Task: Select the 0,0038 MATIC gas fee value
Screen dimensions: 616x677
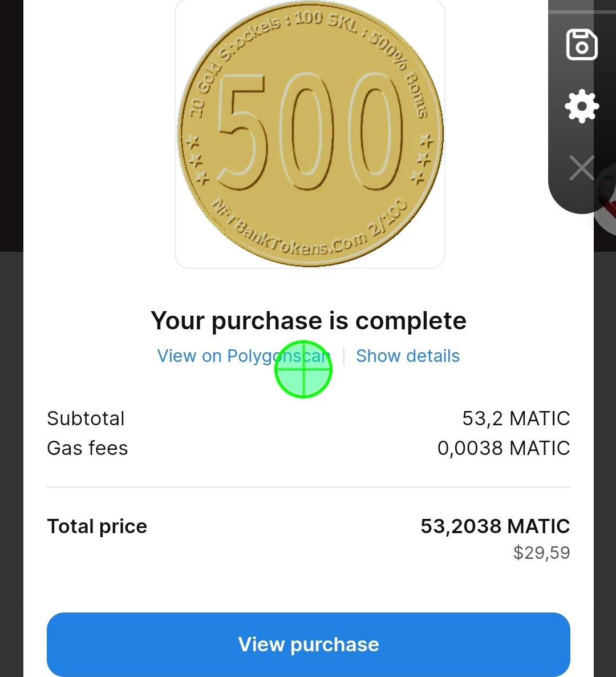Action: pos(503,448)
